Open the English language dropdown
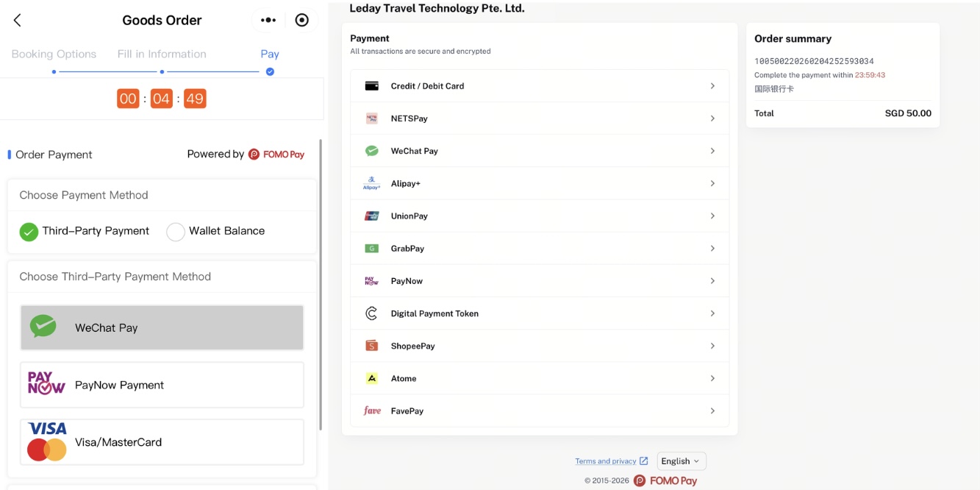Image resolution: width=980 pixels, height=490 pixels. [681, 461]
